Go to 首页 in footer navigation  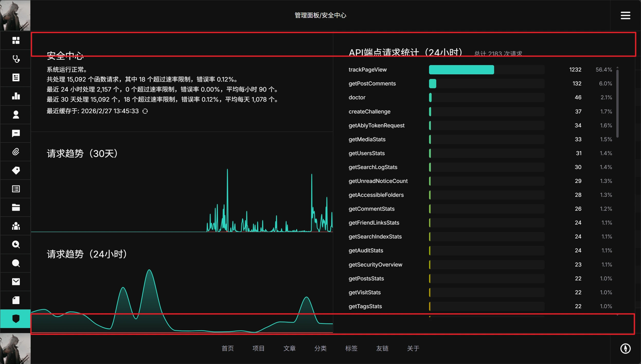[228, 348]
